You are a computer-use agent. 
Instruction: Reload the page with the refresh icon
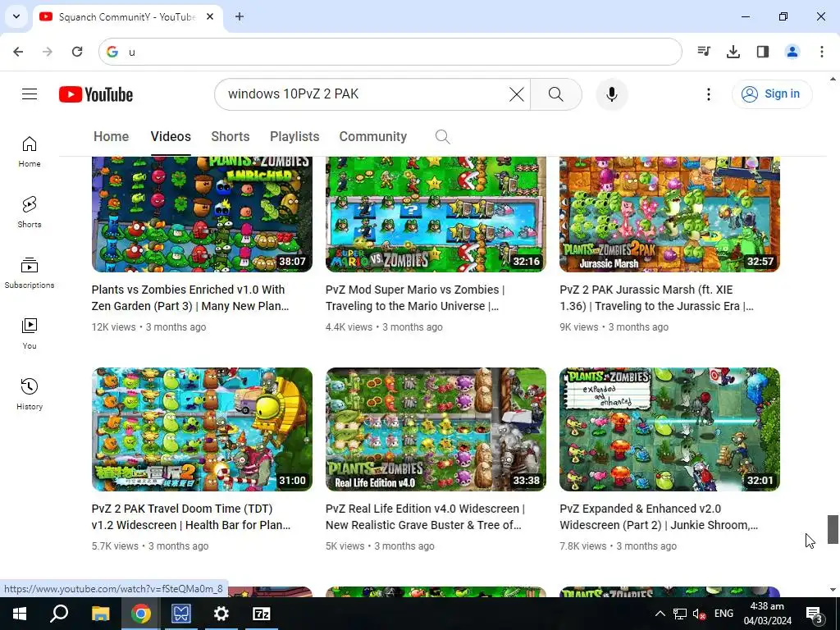(x=77, y=52)
